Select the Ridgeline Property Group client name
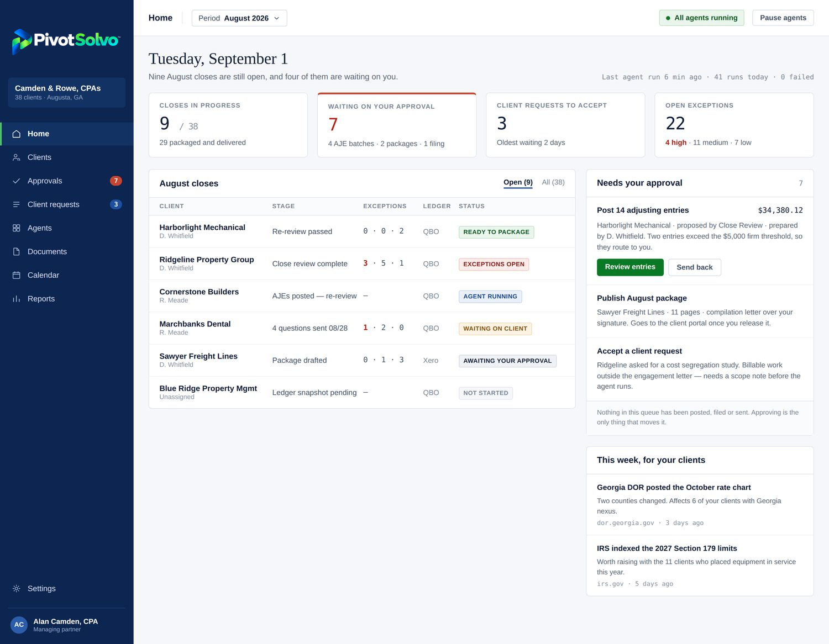The height and width of the screenshot is (644, 829). (x=207, y=260)
